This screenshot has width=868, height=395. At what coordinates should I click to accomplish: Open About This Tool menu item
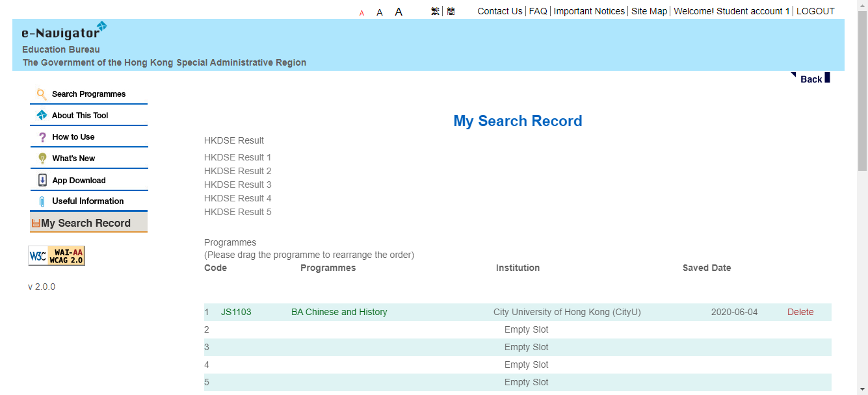pyautogui.click(x=80, y=115)
